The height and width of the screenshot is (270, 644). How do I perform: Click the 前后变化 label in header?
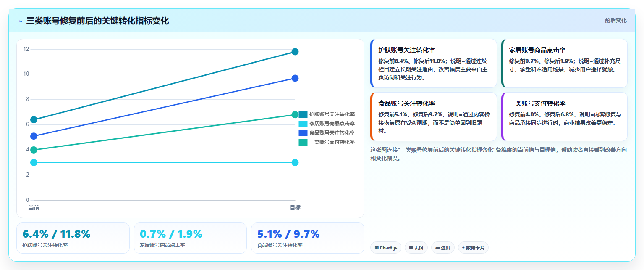(x=615, y=20)
